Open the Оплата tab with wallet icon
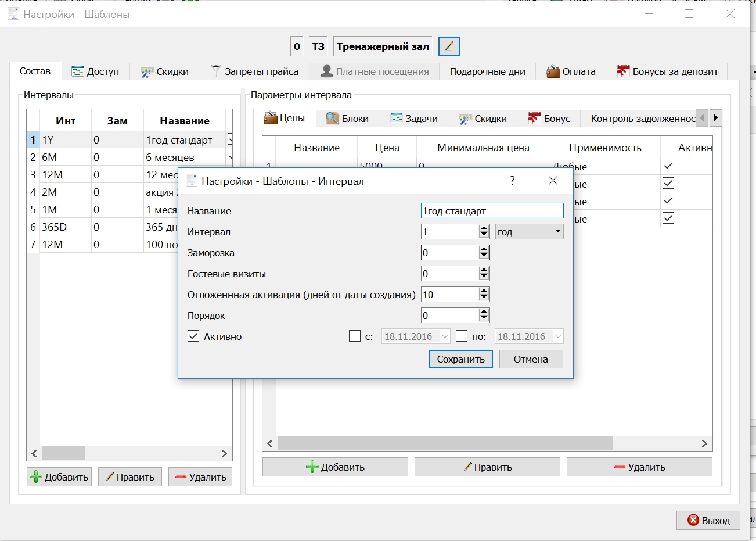Image resolution: width=756 pixels, height=541 pixels. (553, 71)
